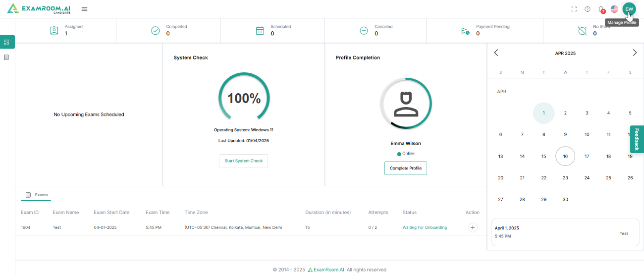Open the EW profile avatar
644x276 pixels.
coord(629,9)
